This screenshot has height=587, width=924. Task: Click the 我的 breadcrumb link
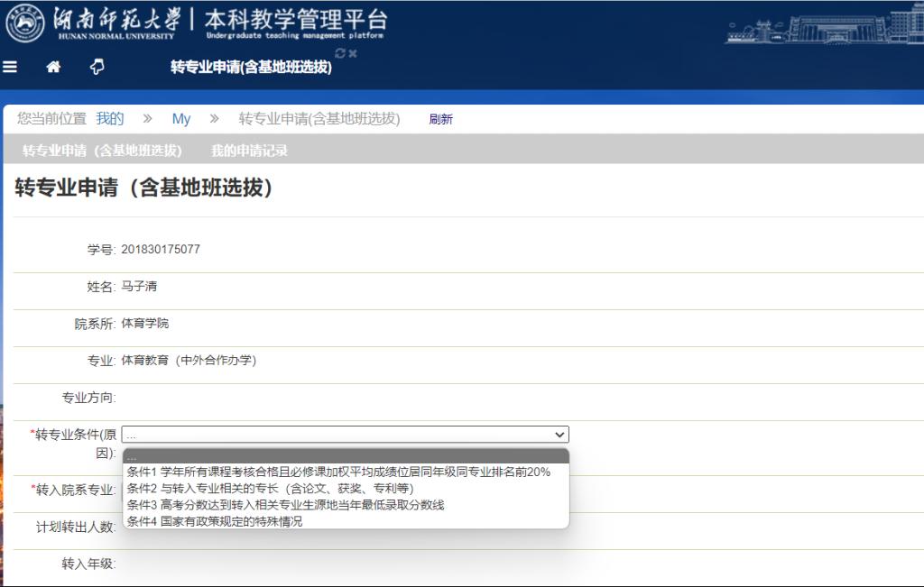click(110, 118)
